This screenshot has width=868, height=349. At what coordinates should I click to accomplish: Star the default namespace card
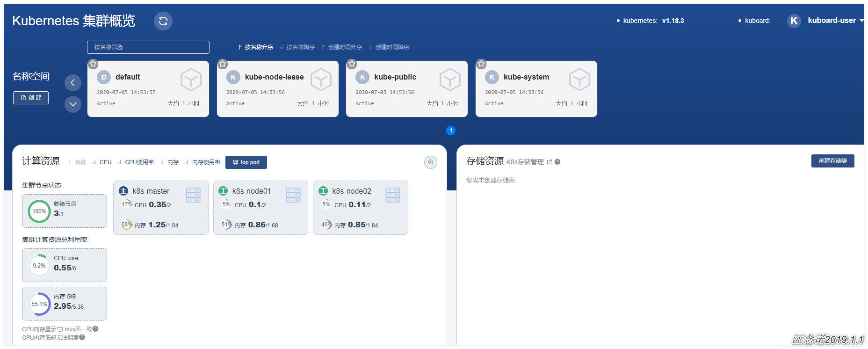tap(93, 64)
